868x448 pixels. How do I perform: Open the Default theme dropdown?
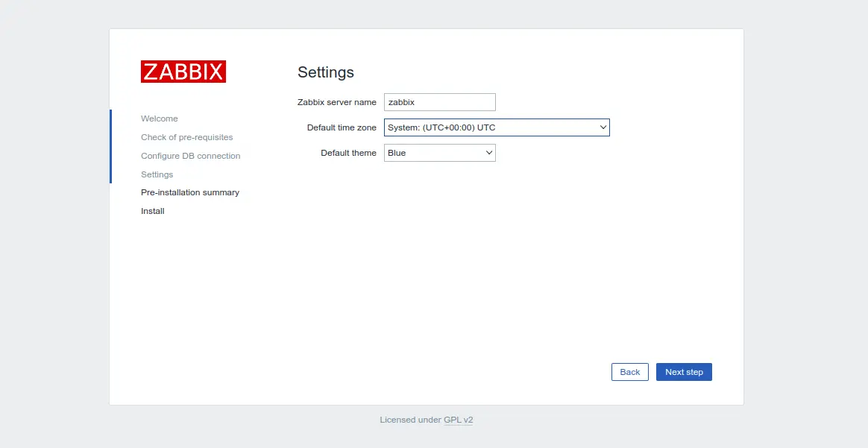[x=439, y=153]
